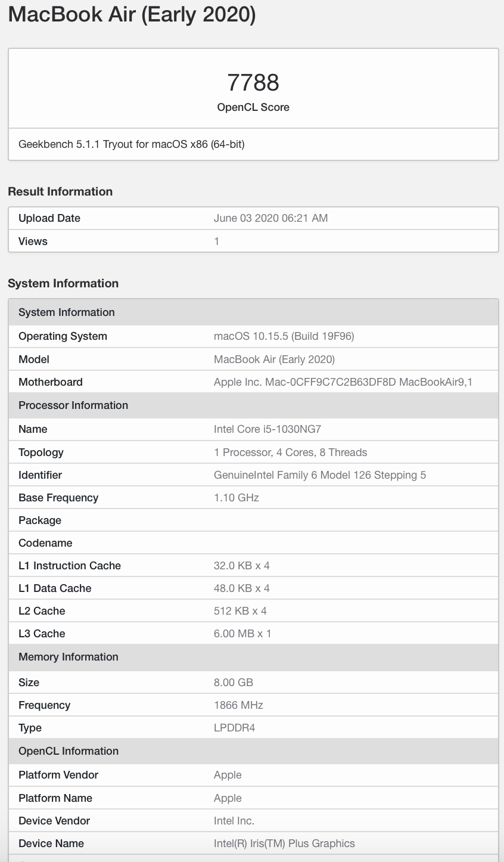Select the Platform Vendor value Apple
The image size is (504, 862).
(228, 775)
